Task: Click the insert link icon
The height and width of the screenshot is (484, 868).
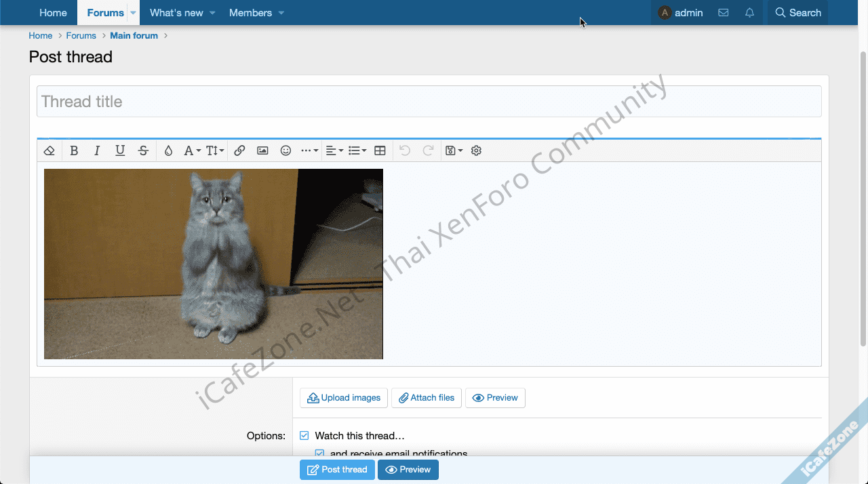Action: coord(239,150)
